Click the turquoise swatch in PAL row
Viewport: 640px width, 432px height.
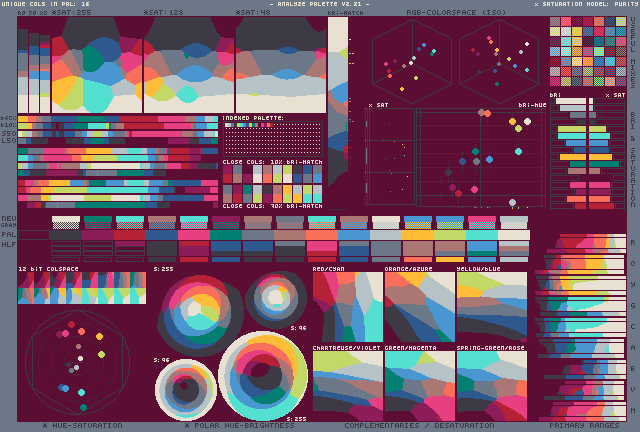(482, 235)
